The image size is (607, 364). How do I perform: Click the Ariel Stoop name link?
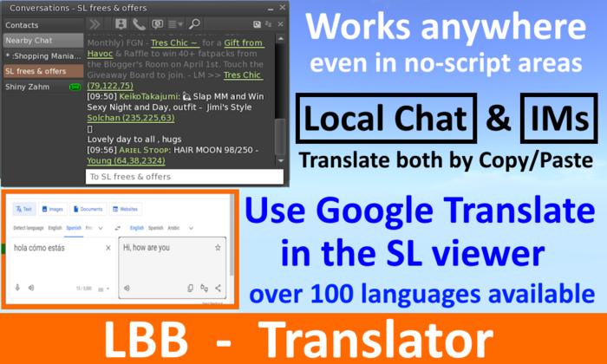[144, 150]
